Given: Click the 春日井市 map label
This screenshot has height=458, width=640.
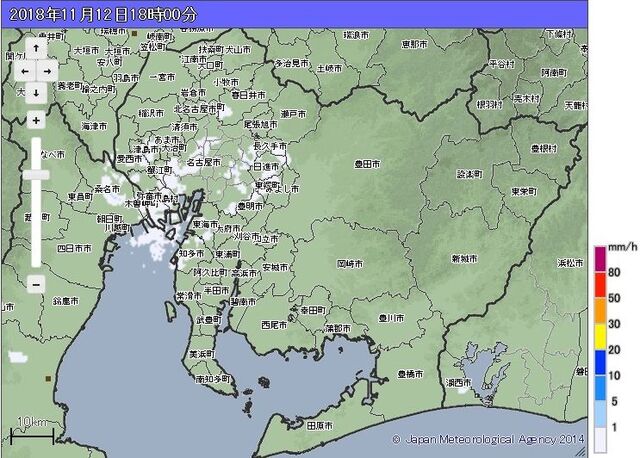Looking at the screenshot, I should coord(249,95).
